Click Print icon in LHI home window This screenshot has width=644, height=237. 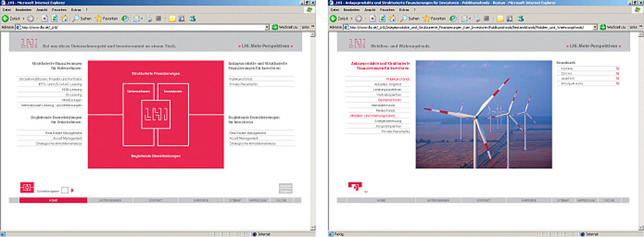(x=149, y=19)
